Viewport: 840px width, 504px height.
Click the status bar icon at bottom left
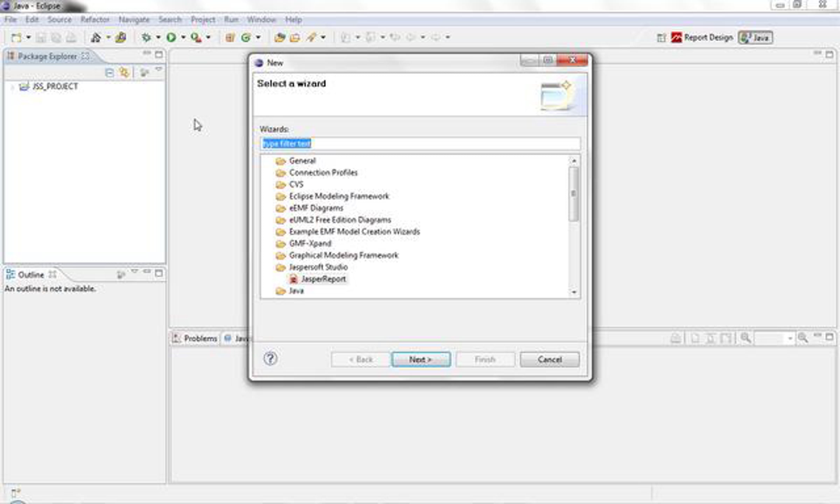(x=15, y=493)
